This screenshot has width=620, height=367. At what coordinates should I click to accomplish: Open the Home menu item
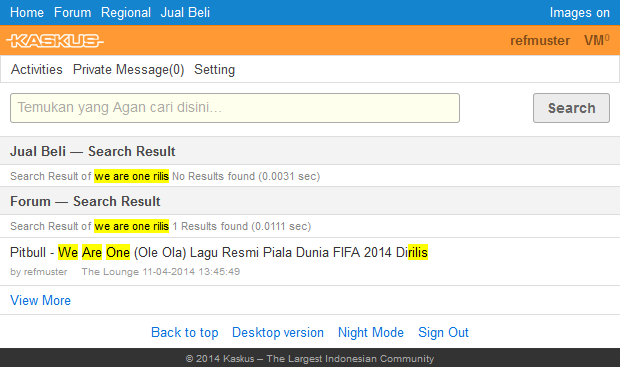click(x=27, y=13)
